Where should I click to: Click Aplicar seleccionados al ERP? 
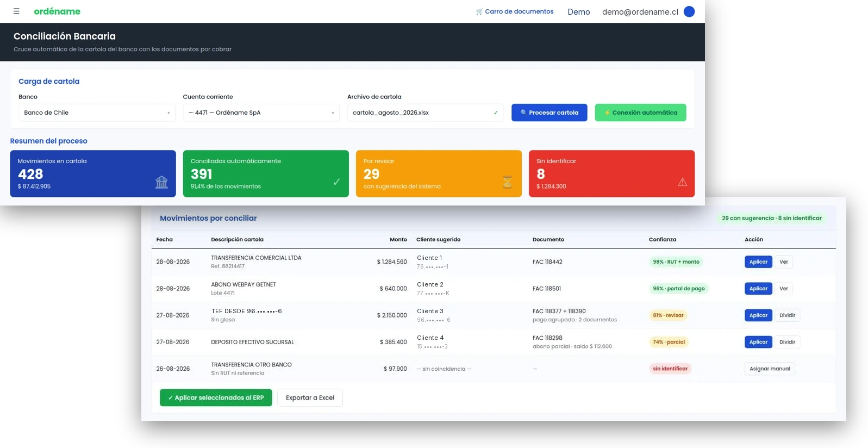[x=216, y=397]
